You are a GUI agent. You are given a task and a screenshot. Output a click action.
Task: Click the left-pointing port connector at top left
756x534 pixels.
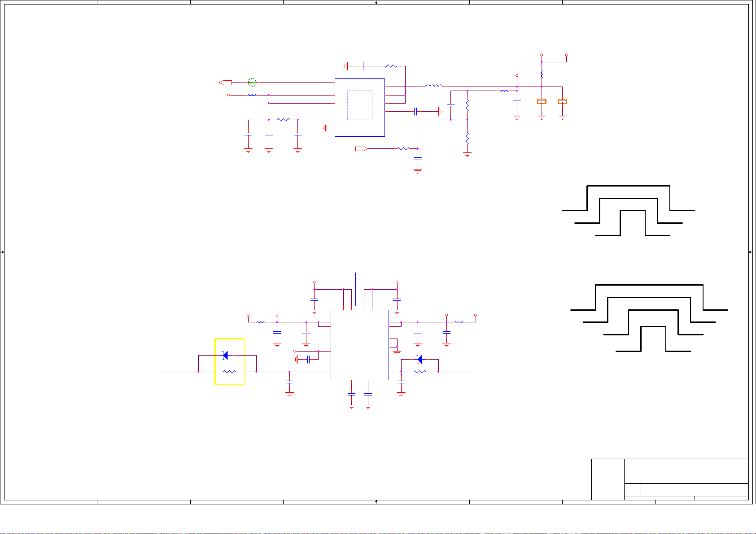[225, 82]
